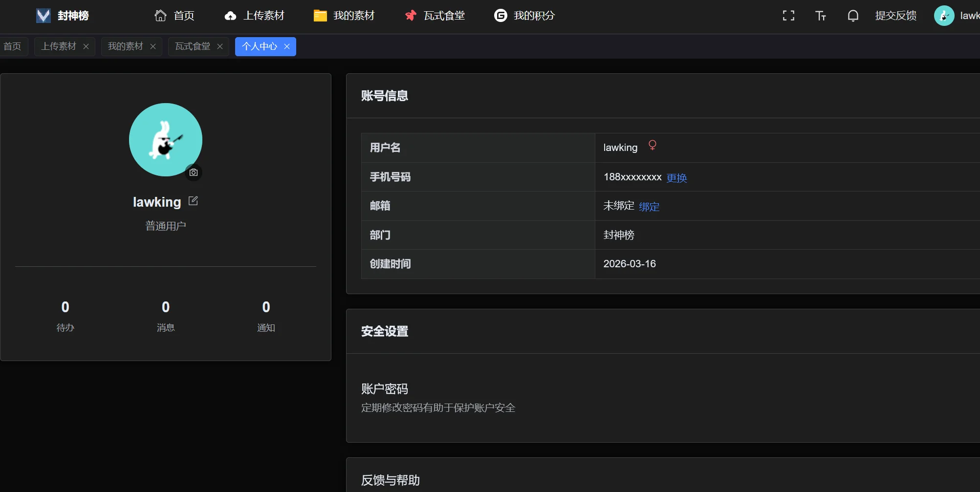Viewport: 980px width, 492px height.
Task: Open the notification bell icon
Action: point(853,16)
